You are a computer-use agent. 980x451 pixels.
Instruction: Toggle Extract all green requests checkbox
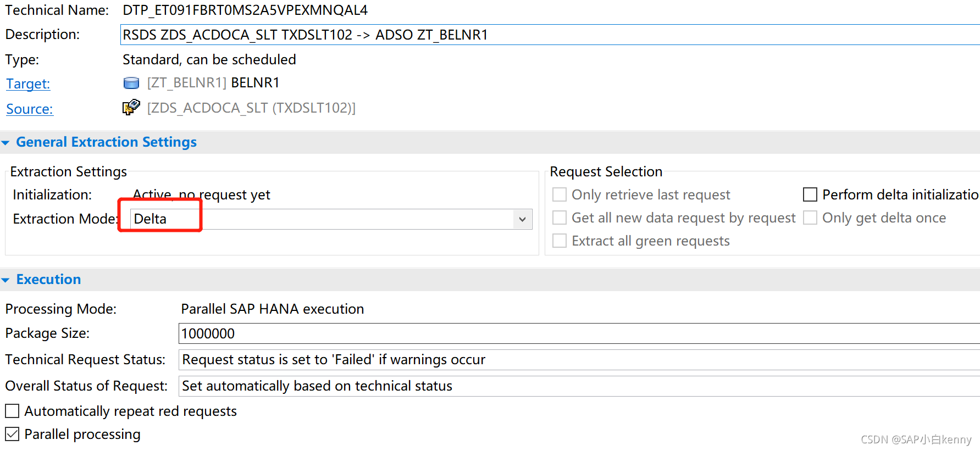pyautogui.click(x=560, y=241)
